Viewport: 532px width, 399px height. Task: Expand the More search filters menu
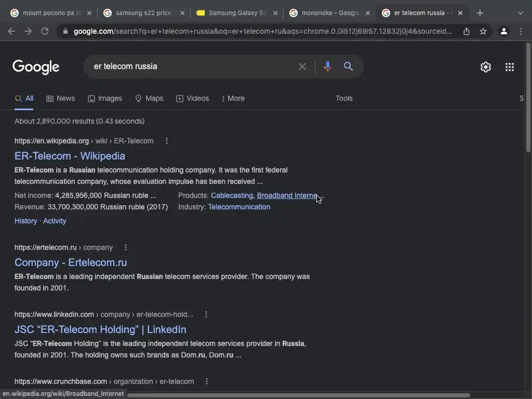(x=233, y=98)
